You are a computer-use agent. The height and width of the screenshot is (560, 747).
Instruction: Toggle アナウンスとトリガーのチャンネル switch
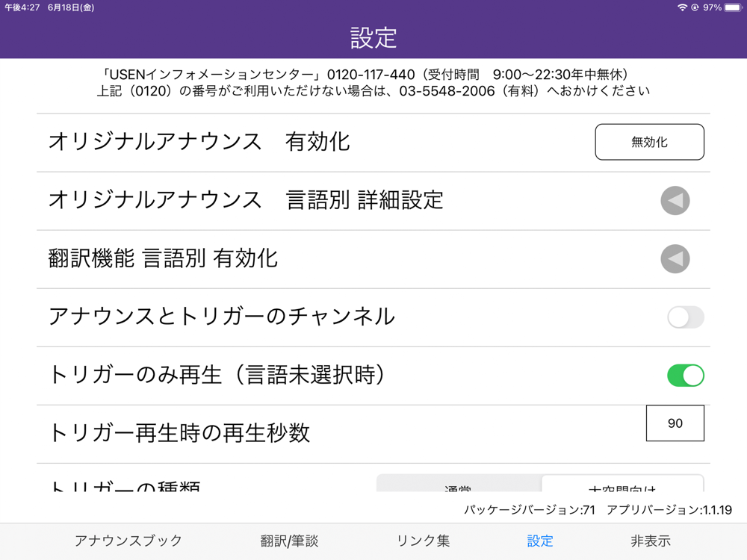tap(686, 317)
